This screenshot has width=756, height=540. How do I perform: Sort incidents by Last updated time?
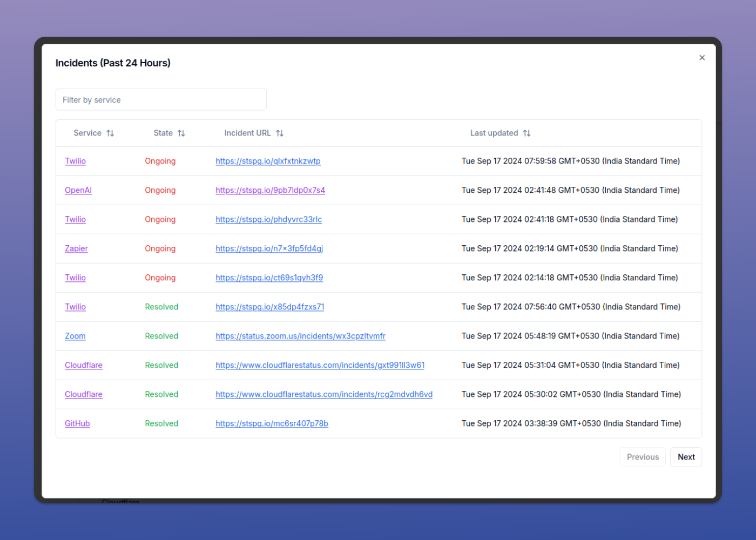click(x=526, y=133)
